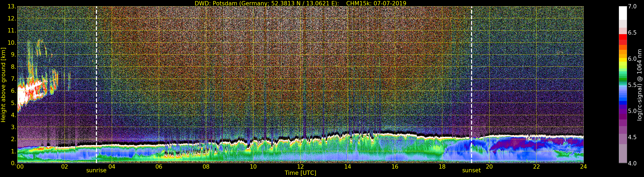Screen dimensions: 644x177
Task: Select the "7." height-axis tick label
Action: pos(14,79)
